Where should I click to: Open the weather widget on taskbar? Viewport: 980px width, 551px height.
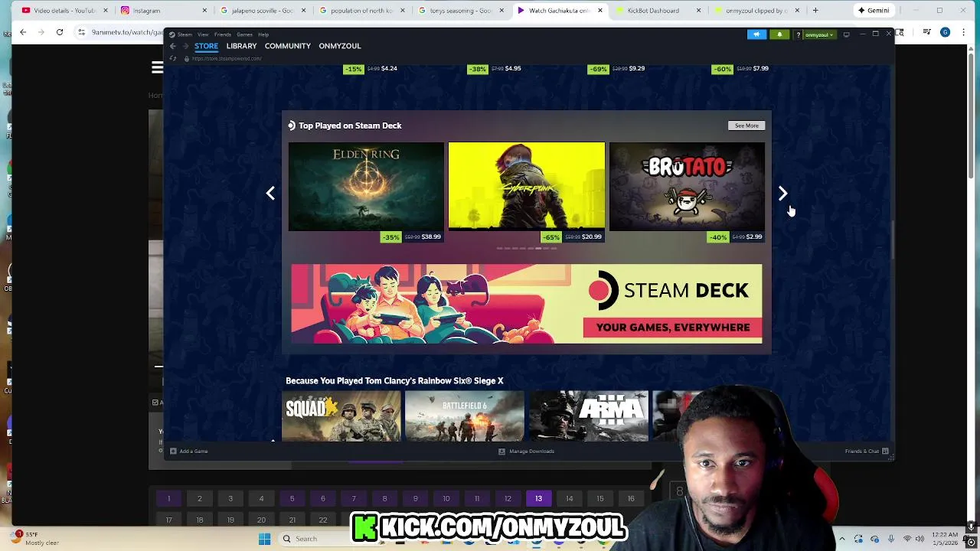pos(35,538)
